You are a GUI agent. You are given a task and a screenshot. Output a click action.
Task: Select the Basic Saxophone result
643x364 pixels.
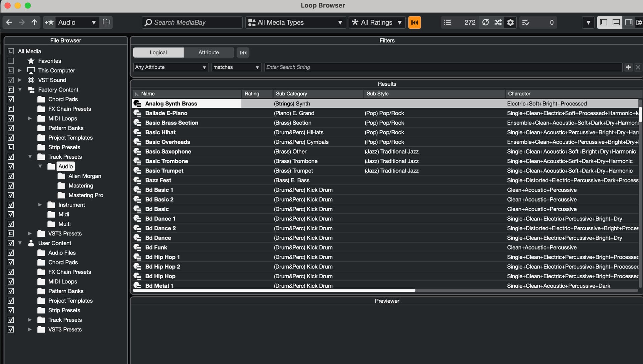(168, 152)
